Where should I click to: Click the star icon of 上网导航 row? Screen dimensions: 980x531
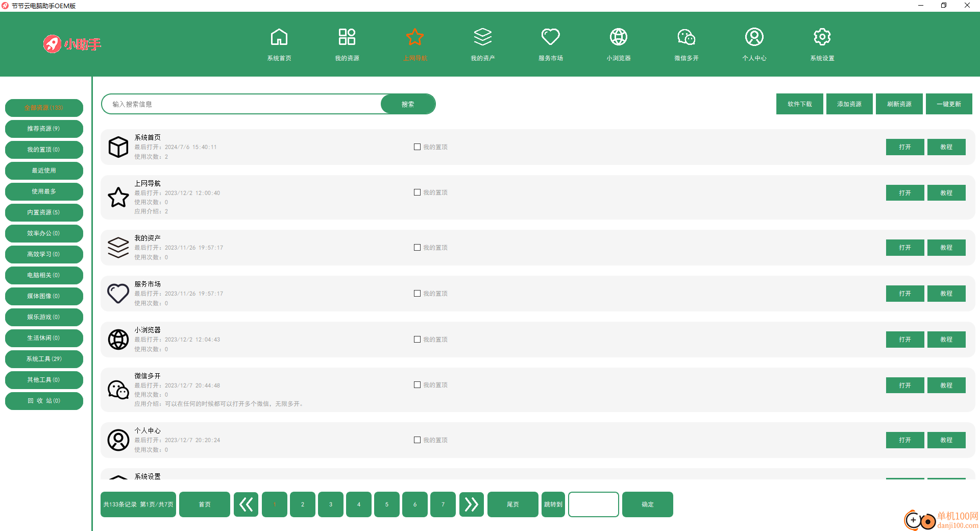(118, 197)
